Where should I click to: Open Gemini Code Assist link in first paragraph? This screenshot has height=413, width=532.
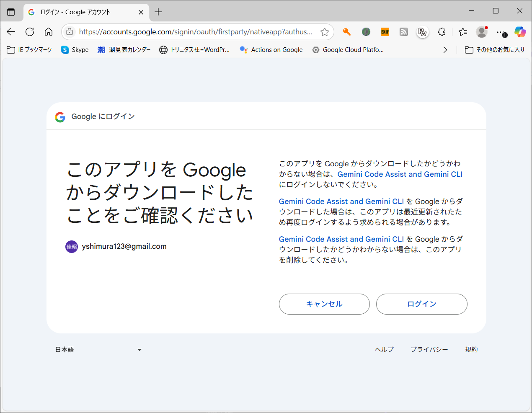click(400, 174)
